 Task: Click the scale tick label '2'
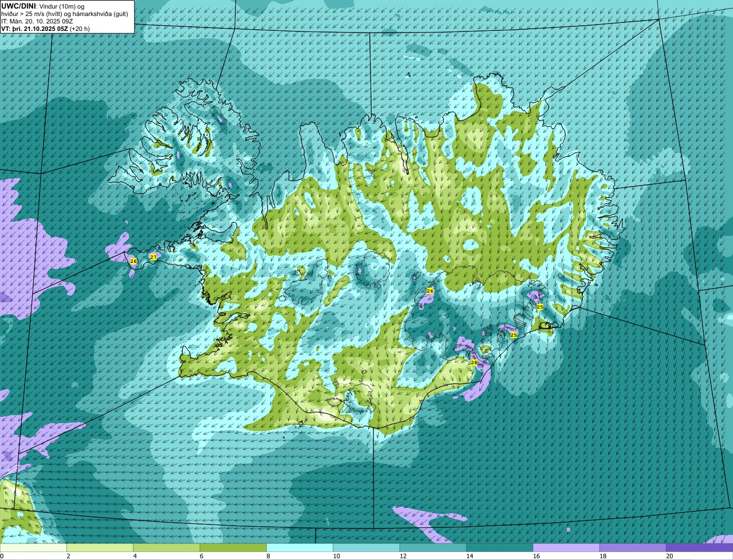pos(68,556)
